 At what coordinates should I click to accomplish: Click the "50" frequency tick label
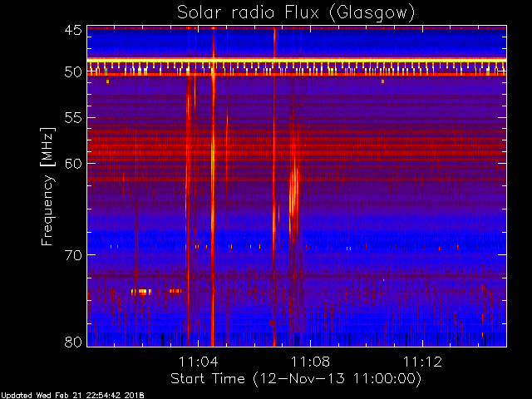73,72
